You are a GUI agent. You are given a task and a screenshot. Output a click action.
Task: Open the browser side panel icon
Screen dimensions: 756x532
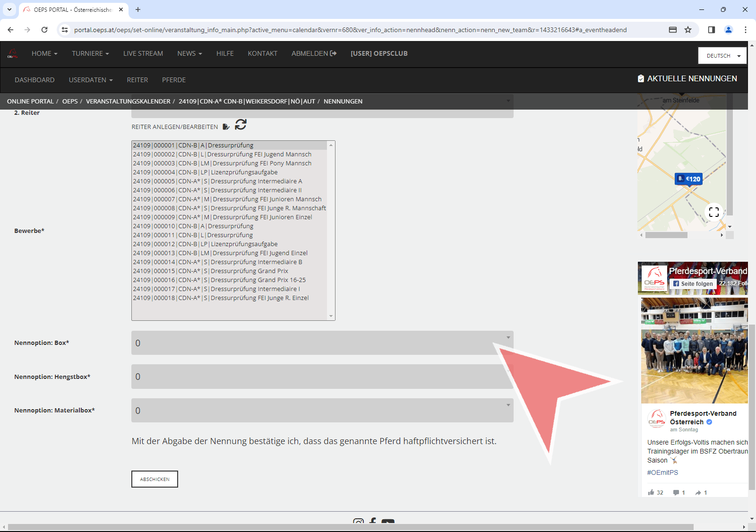tap(711, 30)
